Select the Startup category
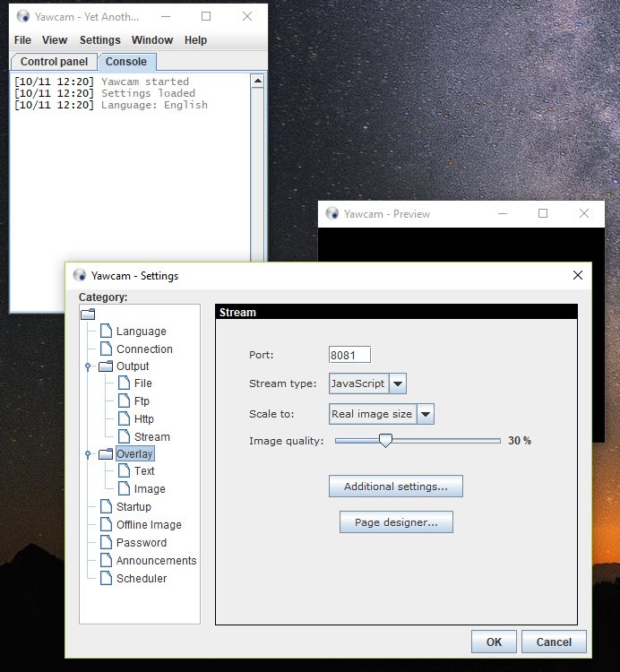620x672 pixels. (133, 507)
